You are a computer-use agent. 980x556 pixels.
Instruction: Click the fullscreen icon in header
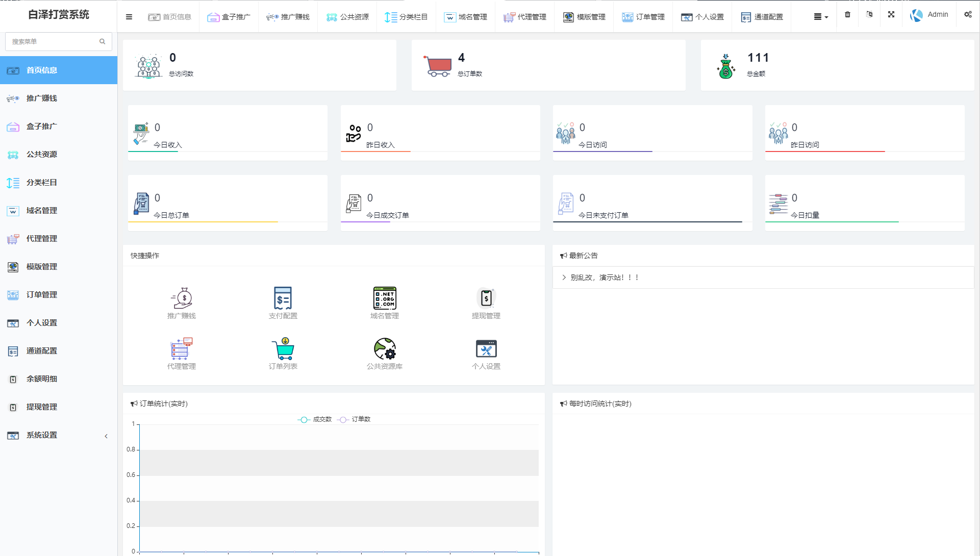tap(891, 15)
